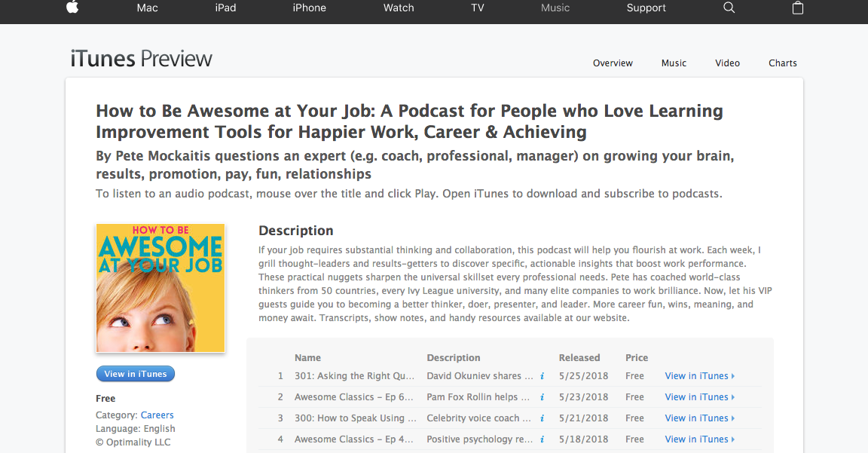Sort episodes by Released column header
Image resolution: width=868 pixels, height=453 pixels.
579,358
